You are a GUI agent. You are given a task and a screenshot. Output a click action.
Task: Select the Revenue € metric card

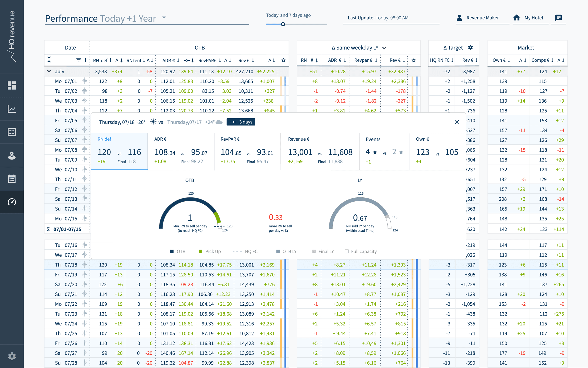coord(320,151)
